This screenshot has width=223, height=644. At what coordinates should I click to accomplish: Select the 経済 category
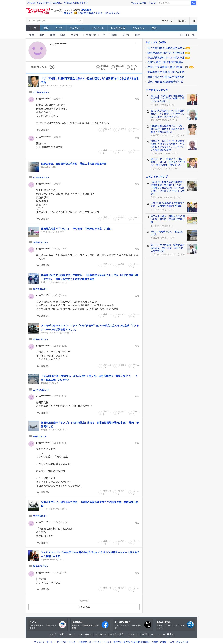[63, 35]
